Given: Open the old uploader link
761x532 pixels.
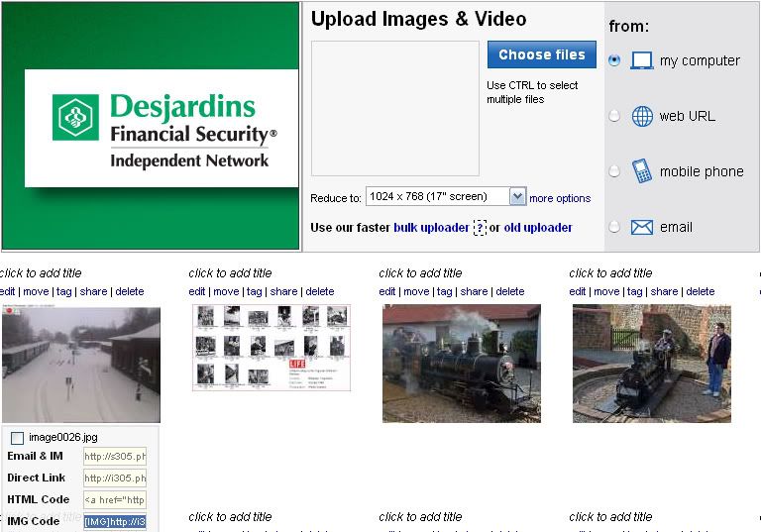Looking at the screenshot, I should (538, 227).
